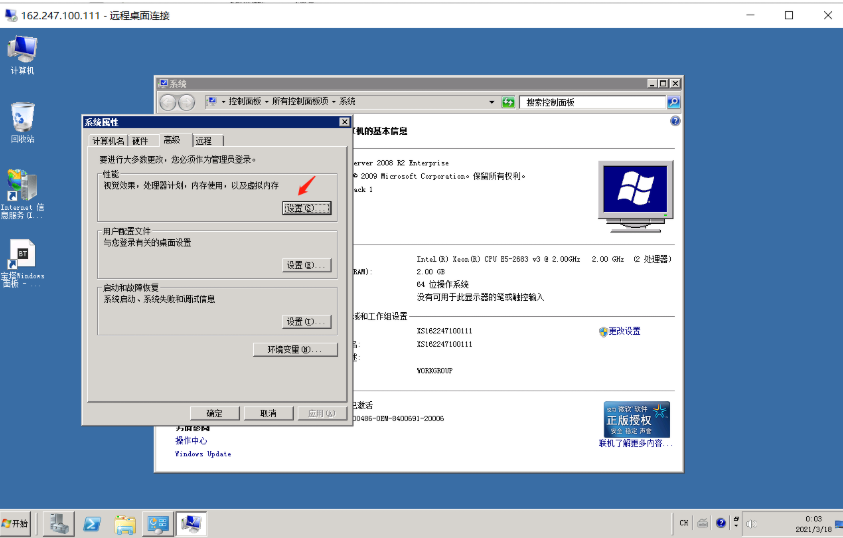Select the system window taskbar item
Viewport: 843px width, 538px height.
191,524
